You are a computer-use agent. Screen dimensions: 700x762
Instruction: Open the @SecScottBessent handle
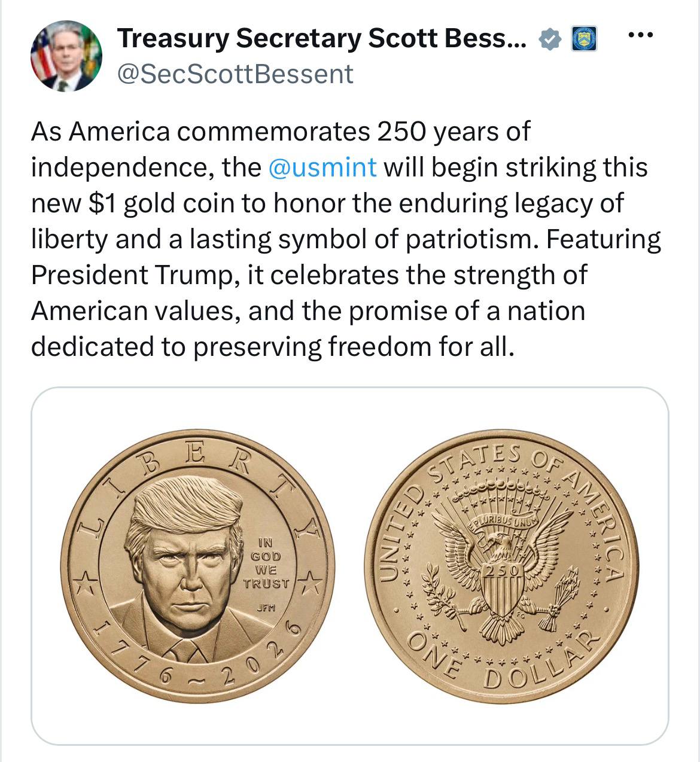click(235, 74)
